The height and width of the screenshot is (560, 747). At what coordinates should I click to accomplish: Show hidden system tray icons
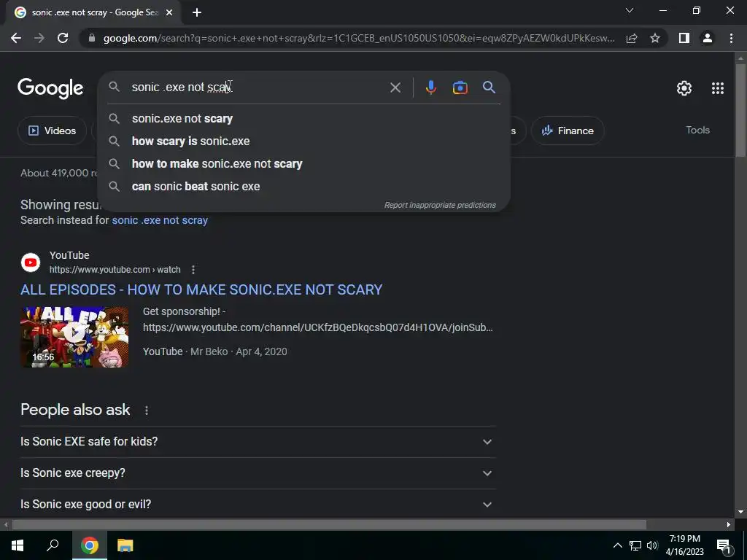[617, 545]
